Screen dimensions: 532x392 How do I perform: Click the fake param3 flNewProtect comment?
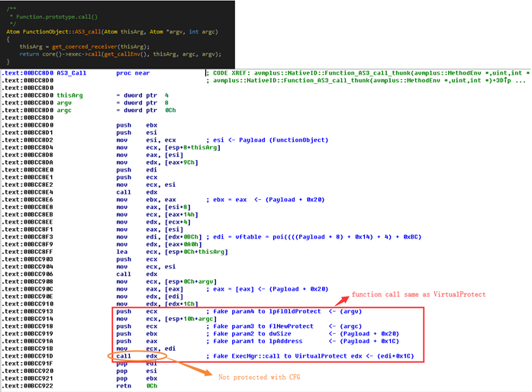click(284, 326)
